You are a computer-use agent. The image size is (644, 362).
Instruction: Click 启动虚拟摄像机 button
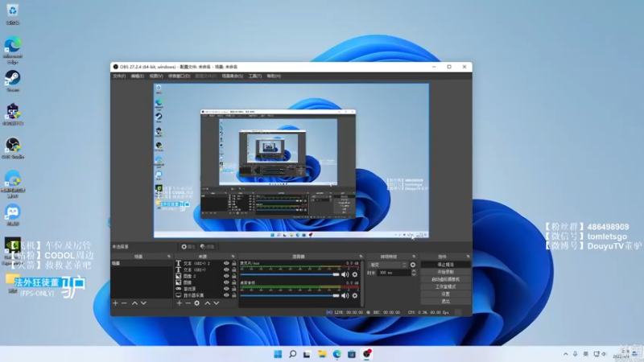446,279
